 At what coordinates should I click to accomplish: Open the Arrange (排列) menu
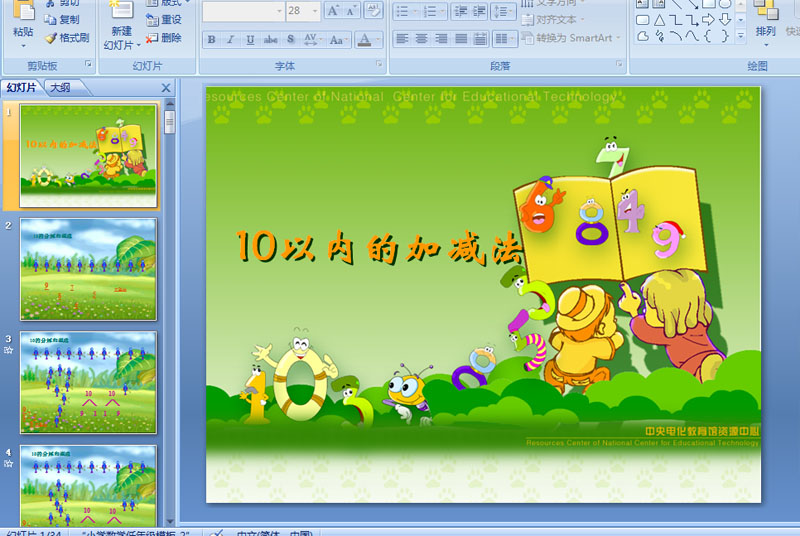(765, 23)
